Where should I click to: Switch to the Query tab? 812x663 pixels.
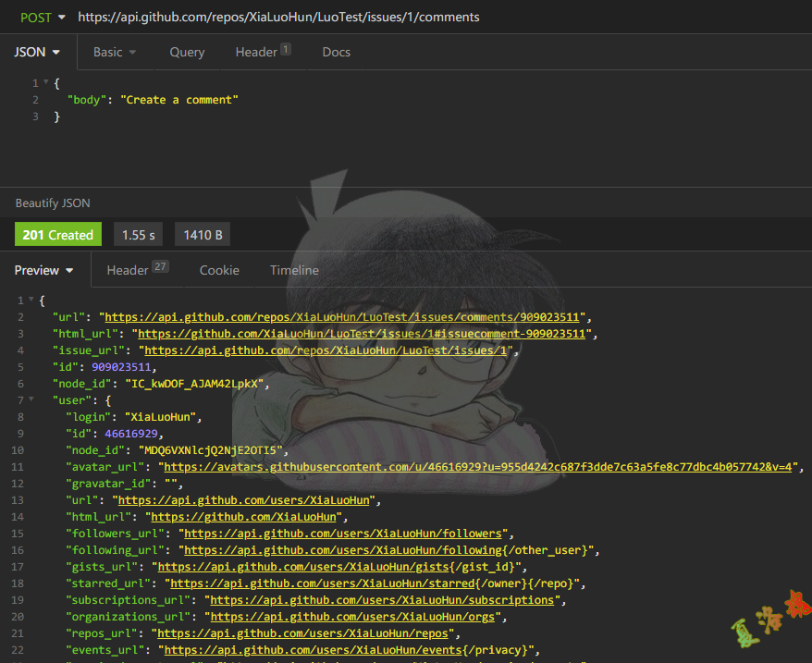(187, 52)
